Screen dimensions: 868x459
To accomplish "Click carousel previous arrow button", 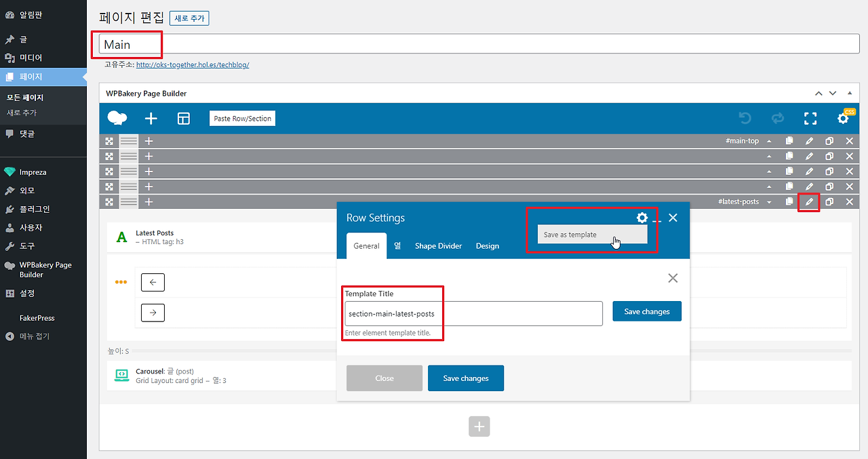I will tap(153, 283).
